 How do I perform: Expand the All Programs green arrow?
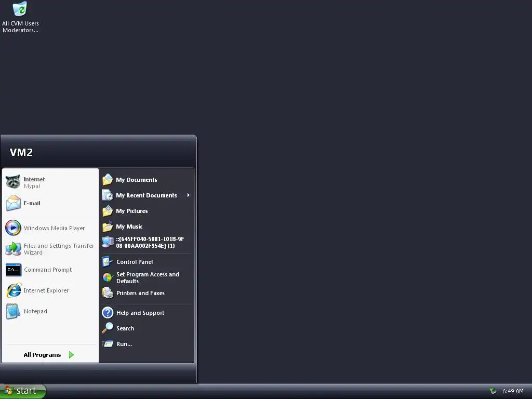71,355
